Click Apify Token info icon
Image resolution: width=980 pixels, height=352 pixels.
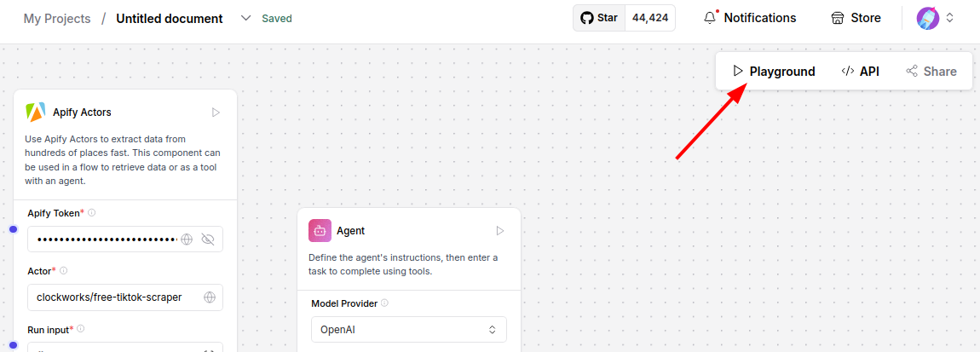pyautogui.click(x=92, y=213)
